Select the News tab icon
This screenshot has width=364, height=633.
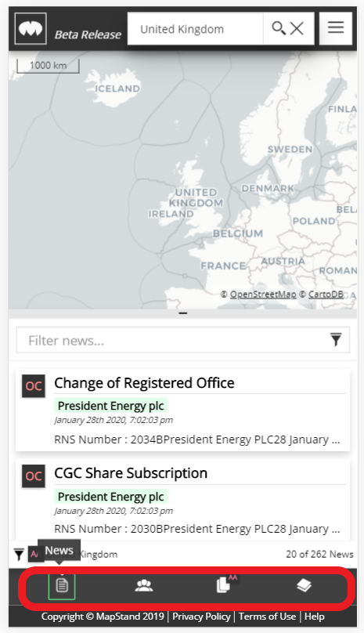(62, 585)
